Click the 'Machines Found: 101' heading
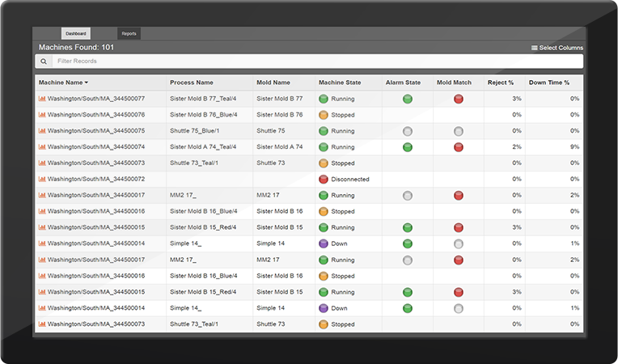Viewport: 618px width, 364px height. pos(76,47)
